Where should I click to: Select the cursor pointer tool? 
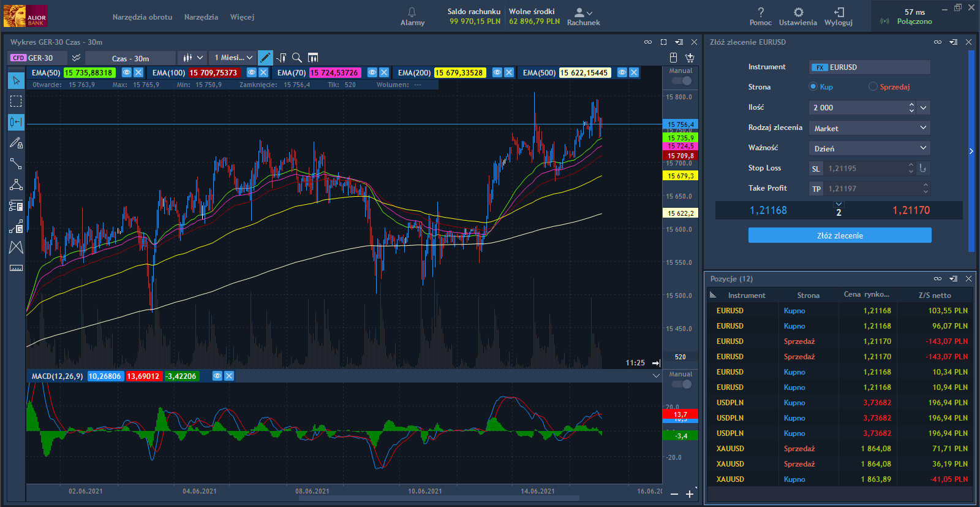(16, 80)
